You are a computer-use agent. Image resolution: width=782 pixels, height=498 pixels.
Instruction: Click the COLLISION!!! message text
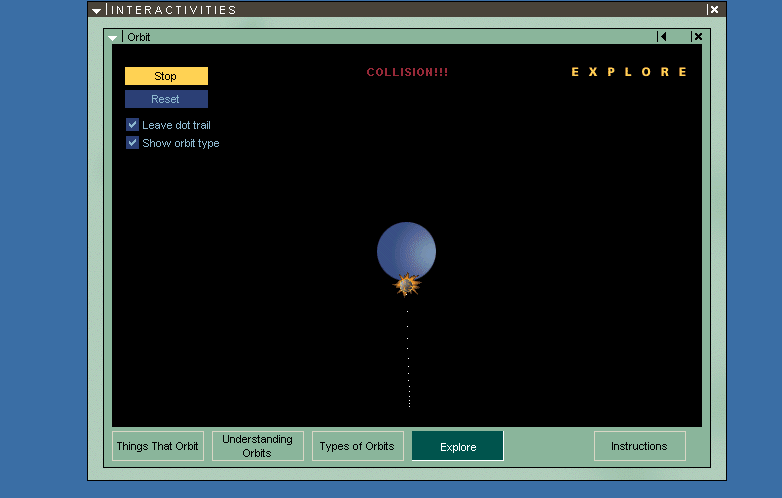[407, 72]
